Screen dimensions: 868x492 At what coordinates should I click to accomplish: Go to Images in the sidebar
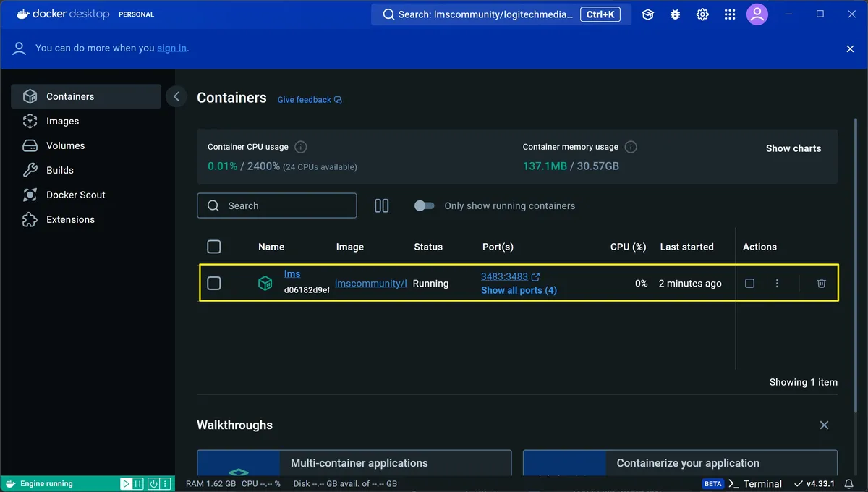86,121
